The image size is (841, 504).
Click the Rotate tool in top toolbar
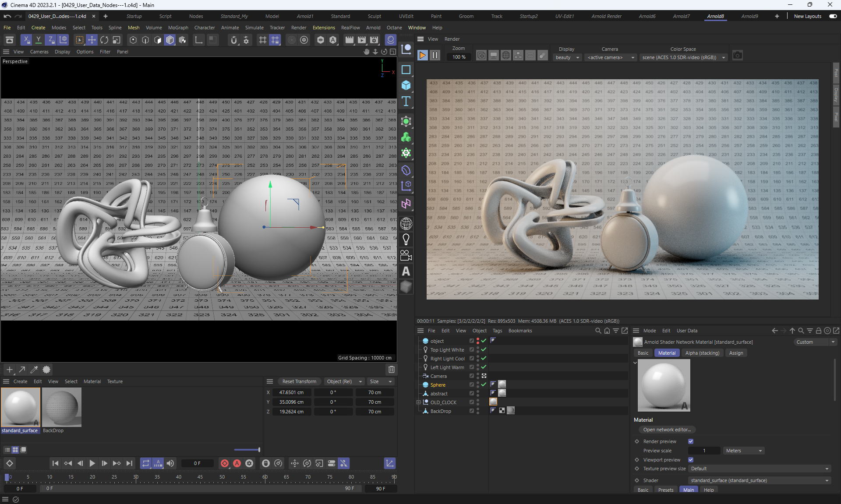click(x=104, y=40)
